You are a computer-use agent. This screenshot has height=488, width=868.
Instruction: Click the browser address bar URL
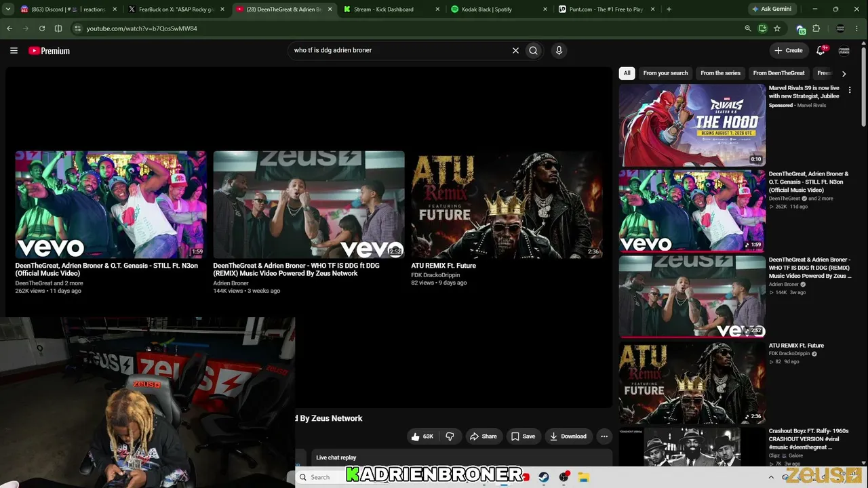click(142, 28)
